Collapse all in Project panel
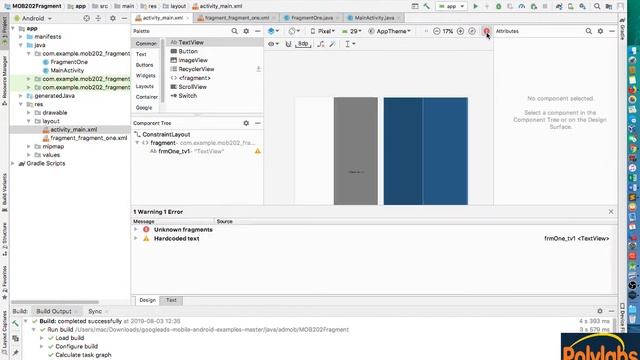Viewport: 640px width, 360px height. [98, 18]
